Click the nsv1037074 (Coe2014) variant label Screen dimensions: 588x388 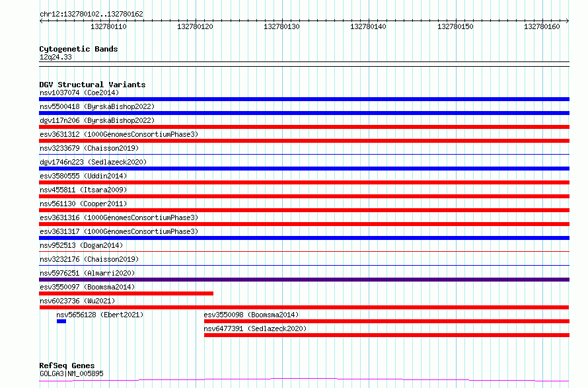click(x=79, y=93)
